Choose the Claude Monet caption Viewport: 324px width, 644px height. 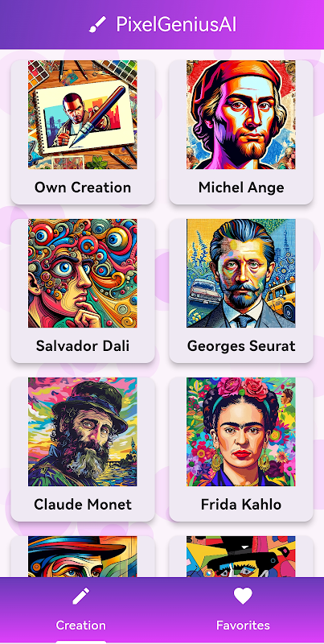83,505
